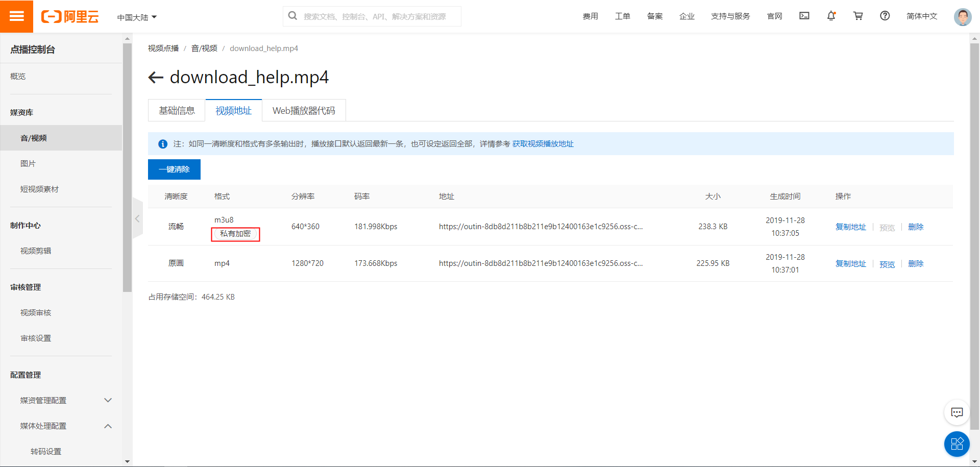Click the QR code widget at bottom right

(957, 444)
